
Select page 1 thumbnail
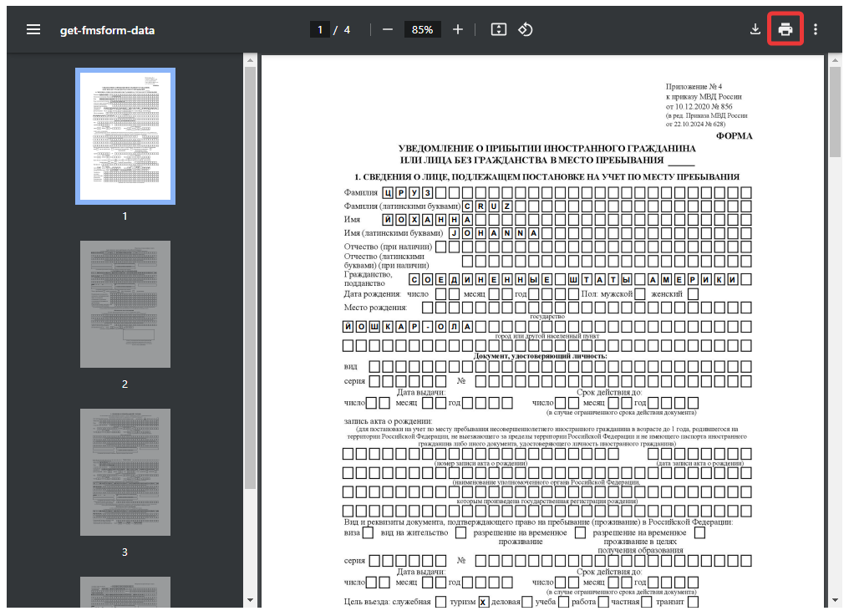[x=125, y=136]
